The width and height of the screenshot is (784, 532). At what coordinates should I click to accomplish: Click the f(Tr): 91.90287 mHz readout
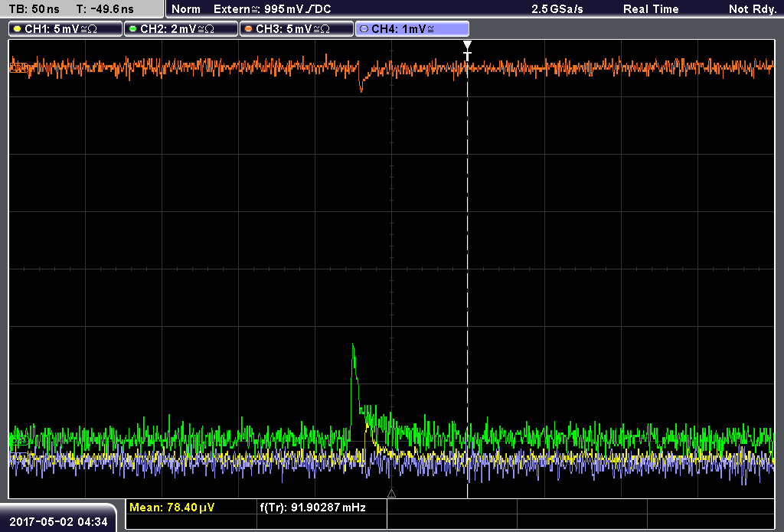tap(313, 508)
